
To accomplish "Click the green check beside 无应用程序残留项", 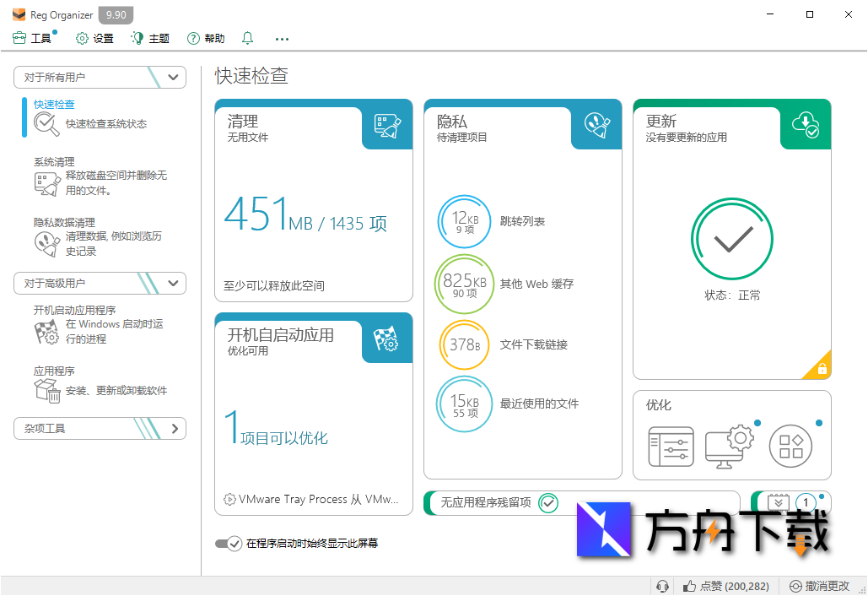I will pos(548,502).
